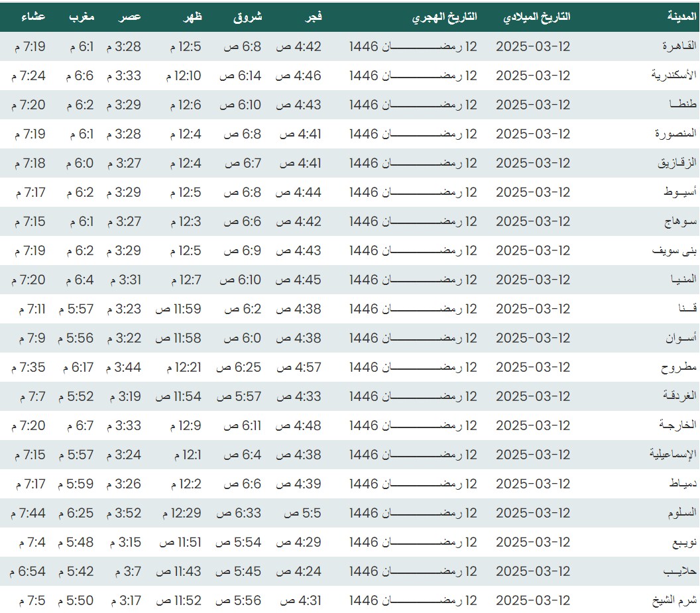Click the Isha time 6:54 م for حلايب
The image size is (700, 613).
point(28,571)
